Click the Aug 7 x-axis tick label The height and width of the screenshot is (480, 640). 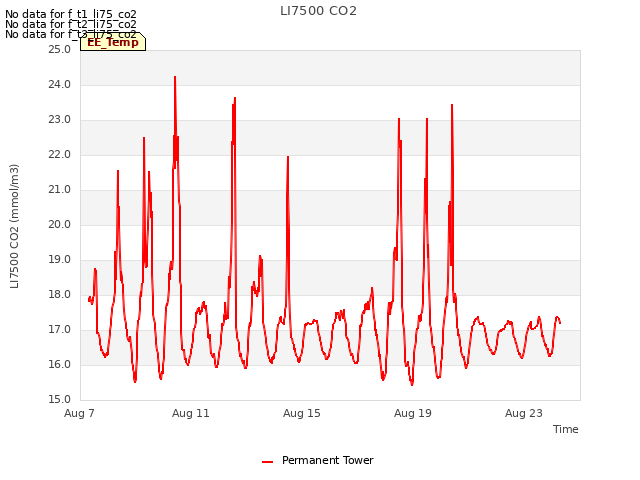(79, 413)
